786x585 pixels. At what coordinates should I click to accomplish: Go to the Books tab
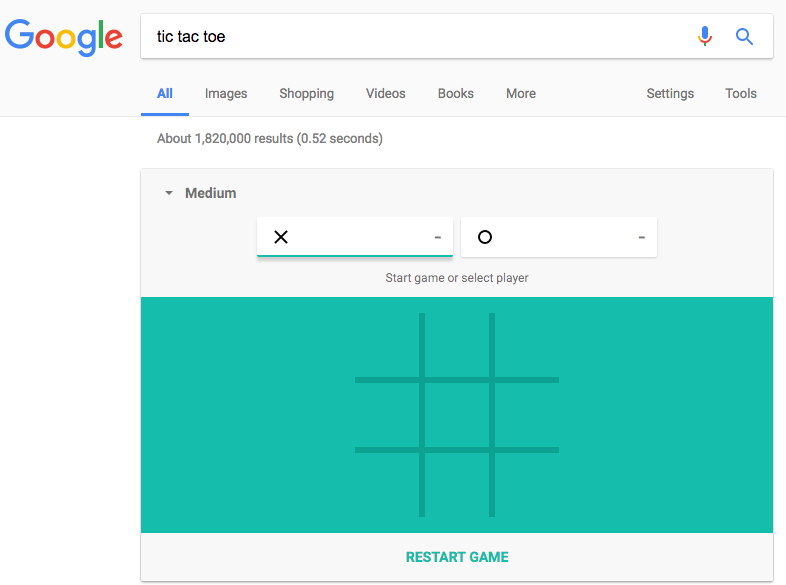tap(455, 94)
